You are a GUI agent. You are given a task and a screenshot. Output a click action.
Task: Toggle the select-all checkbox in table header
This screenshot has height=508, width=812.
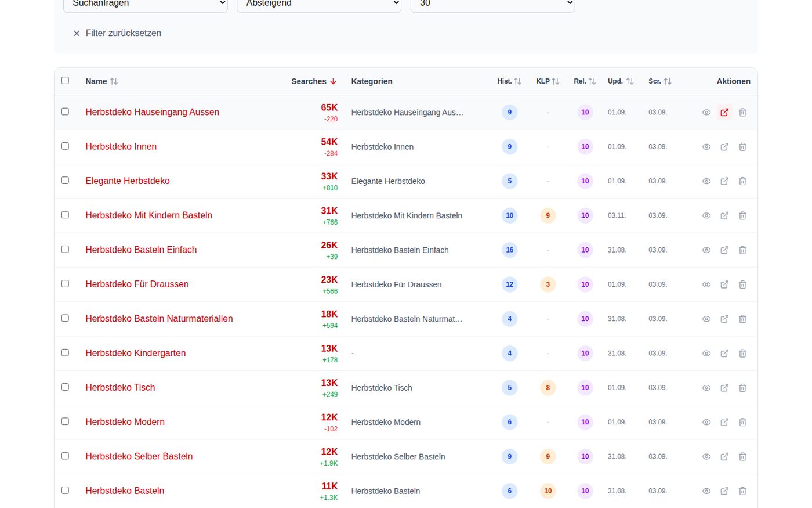point(65,81)
